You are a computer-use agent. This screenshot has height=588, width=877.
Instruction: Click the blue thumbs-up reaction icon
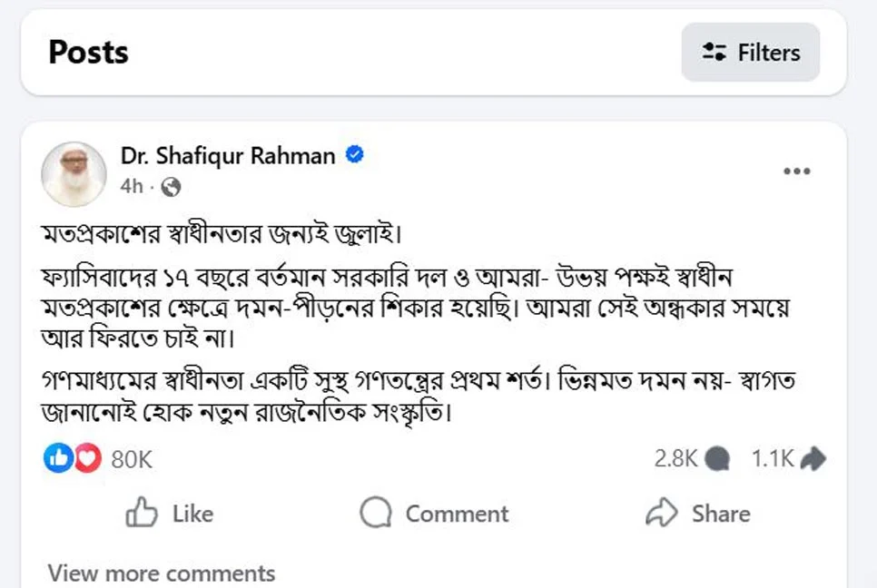[x=56, y=459]
